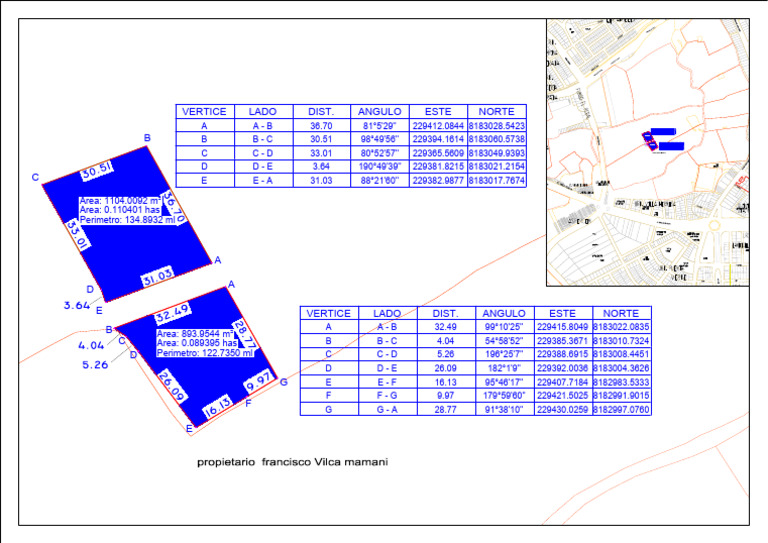Click the vertex label G beside the lower polygon
This screenshot has height=543, width=768.
284,382
